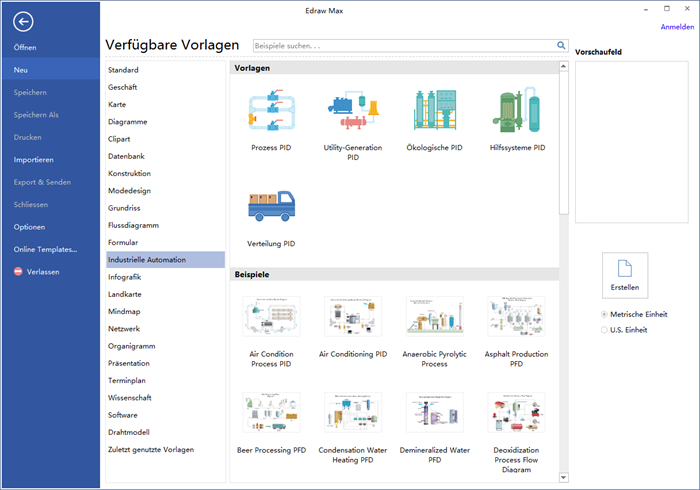This screenshot has height=490, width=700.
Task: Choose the Ökologische PID template icon
Action: pyautogui.click(x=434, y=111)
